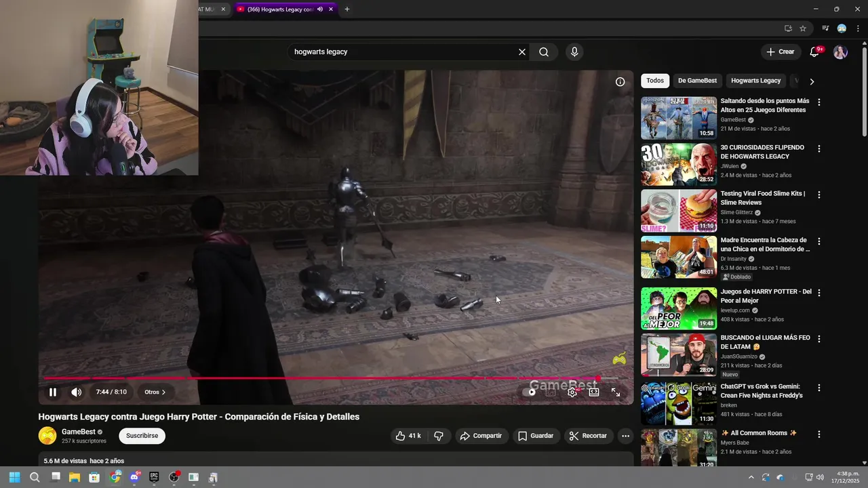Open the Windows Start menu
Viewport: 868px width, 488px height.
pos(15,477)
